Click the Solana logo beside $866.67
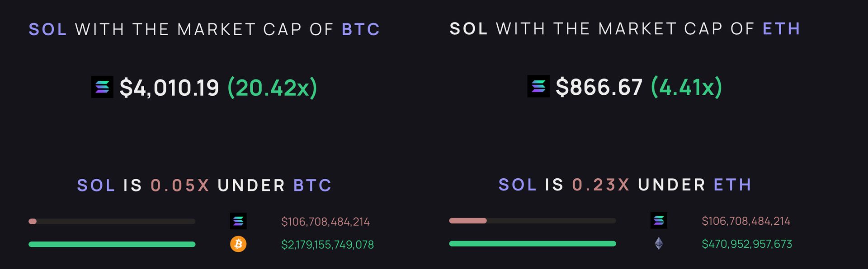 (x=538, y=86)
